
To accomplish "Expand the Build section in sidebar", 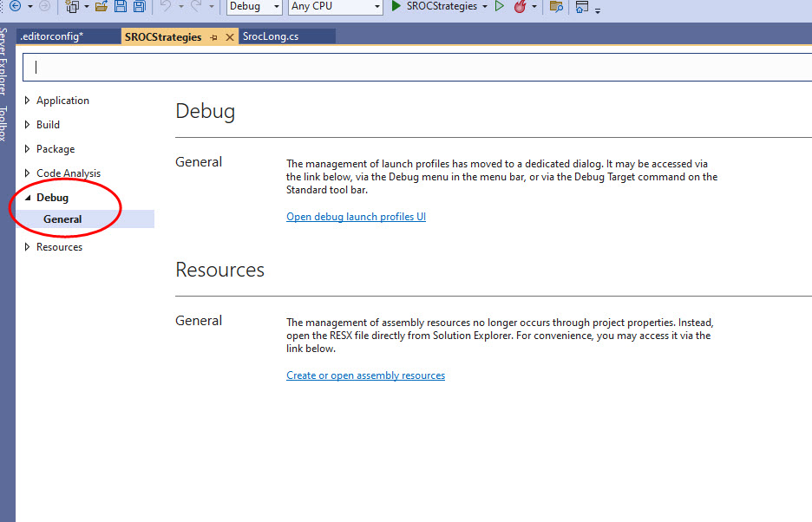I will click(28, 125).
